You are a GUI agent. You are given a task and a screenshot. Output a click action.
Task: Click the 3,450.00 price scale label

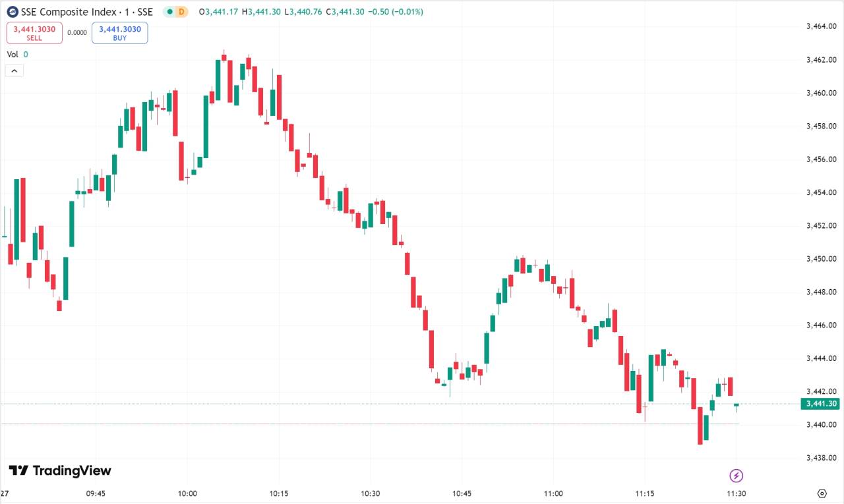pos(822,259)
